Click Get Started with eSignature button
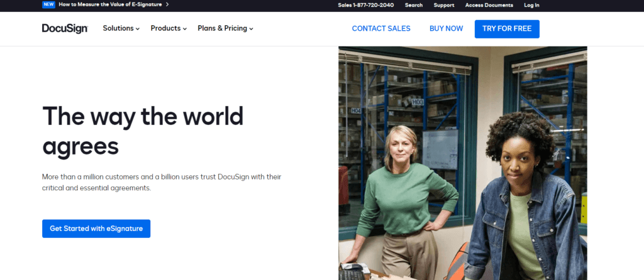This screenshot has height=280, width=644. click(96, 229)
